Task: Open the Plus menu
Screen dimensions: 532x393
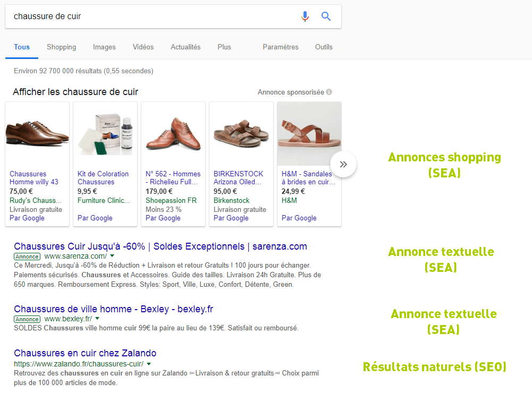Action: click(224, 47)
